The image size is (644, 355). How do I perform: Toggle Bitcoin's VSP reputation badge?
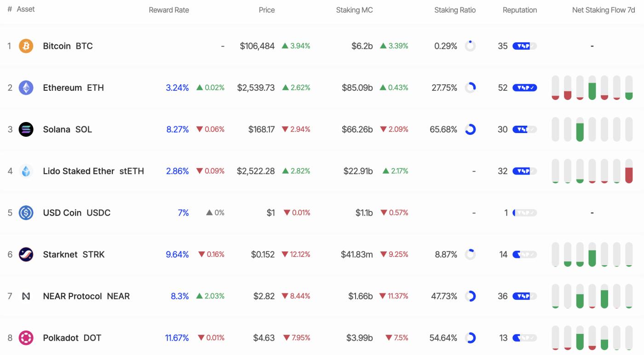point(524,46)
